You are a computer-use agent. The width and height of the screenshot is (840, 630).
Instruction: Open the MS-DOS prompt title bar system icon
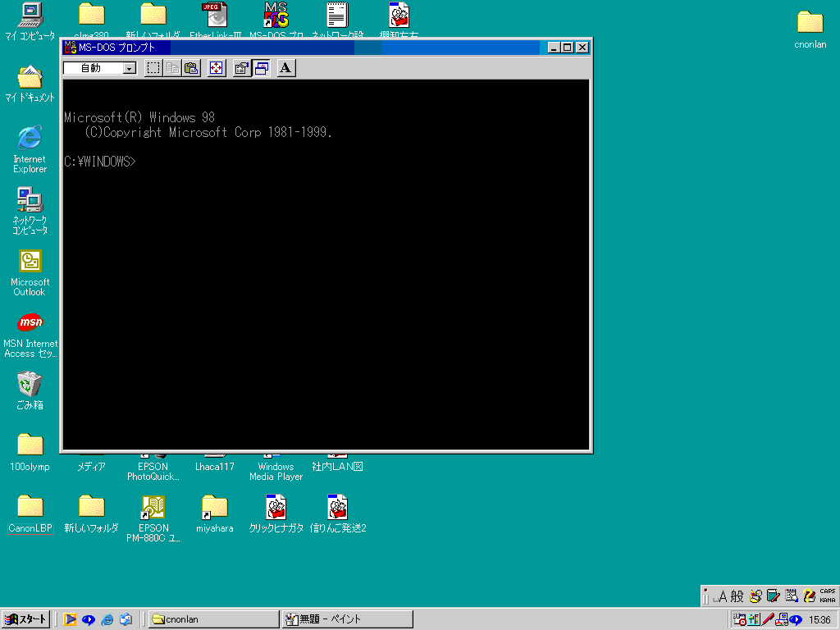71,47
